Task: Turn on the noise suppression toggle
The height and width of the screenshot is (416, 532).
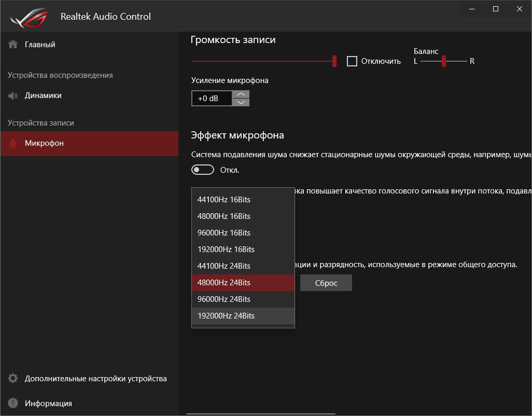Action: [x=202, y=170]
